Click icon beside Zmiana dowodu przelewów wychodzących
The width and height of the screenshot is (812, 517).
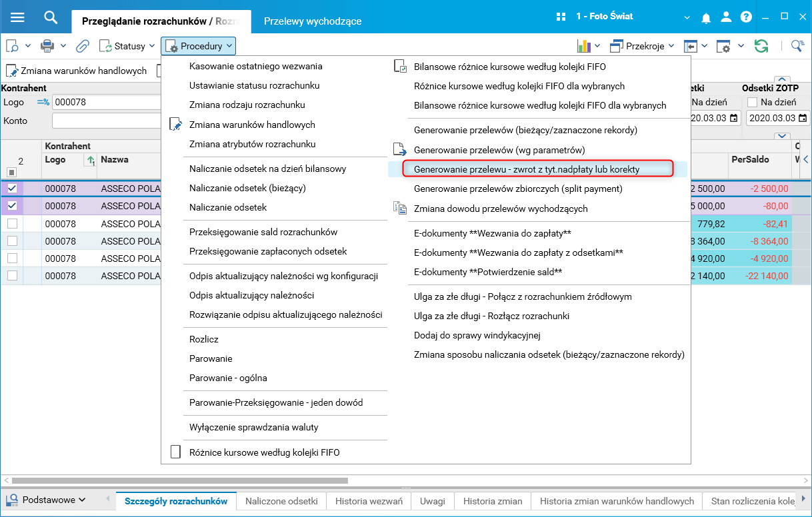(x=400, y=209)
